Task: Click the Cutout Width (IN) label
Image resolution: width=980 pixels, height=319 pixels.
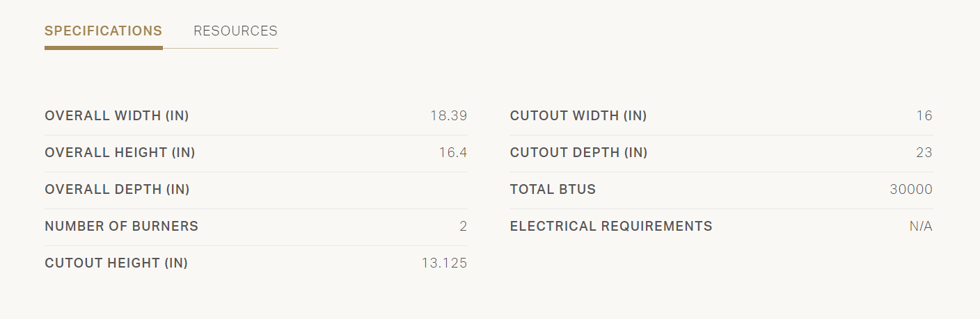Action: tap(578, 116)
